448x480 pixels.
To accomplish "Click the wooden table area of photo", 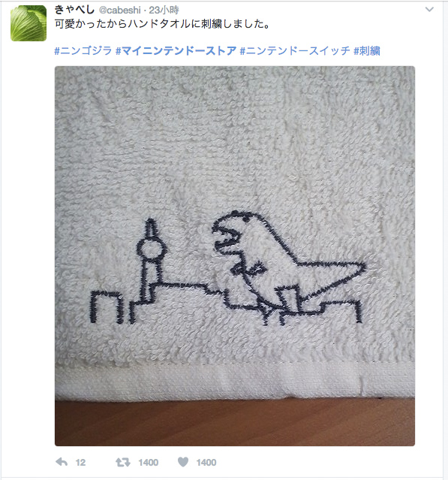I will click(x=235, y=422).
